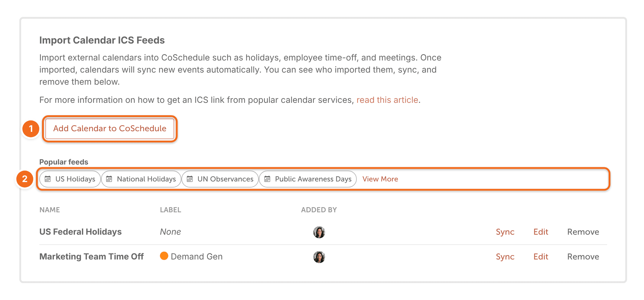Sync the Marketing Team Time Off calendar
The width and height of the screenshot is (644, 300).
pos(505,257)
